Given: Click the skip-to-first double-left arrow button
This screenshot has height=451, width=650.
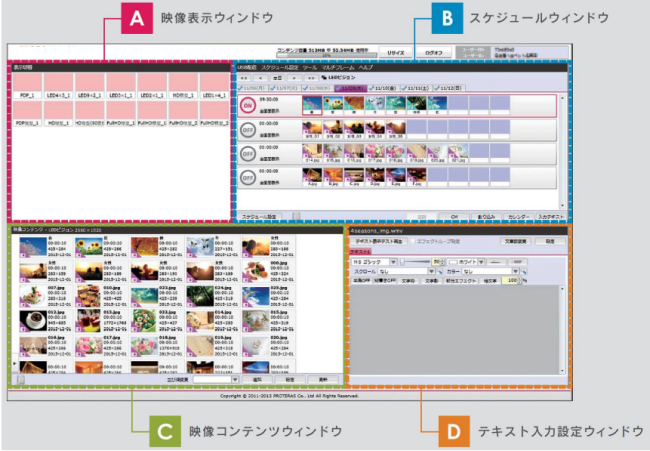Looking at the screenshot, I should (x=245, y=76).
